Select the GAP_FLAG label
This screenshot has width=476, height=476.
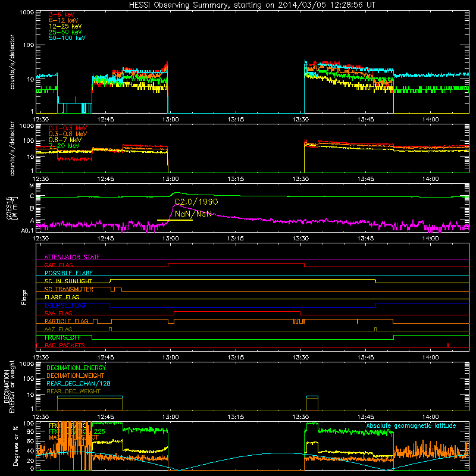(58, 265)
